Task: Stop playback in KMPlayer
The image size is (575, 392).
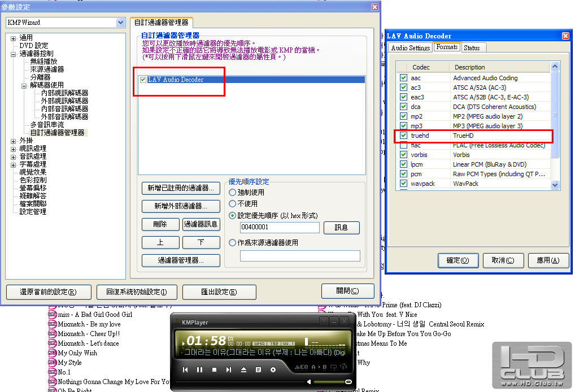Action: pos(214,369)
